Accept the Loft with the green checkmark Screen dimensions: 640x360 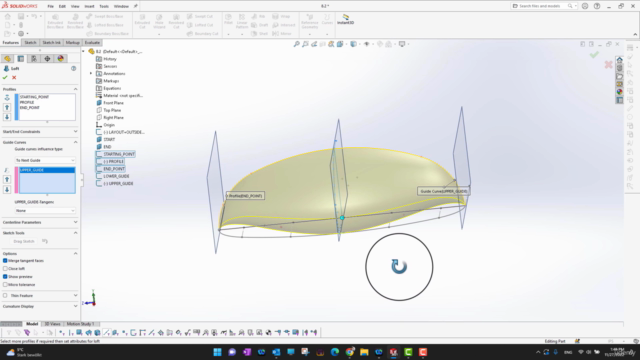click(5, 78)
